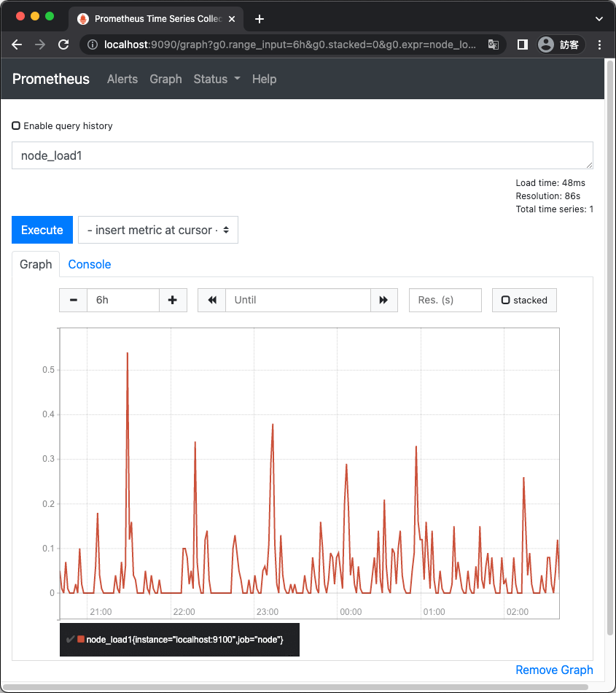Toggle the stacked graph checkbox
The height and width of the screenshot is (693, 616).
pyautogui.click(x=506, y=300)
